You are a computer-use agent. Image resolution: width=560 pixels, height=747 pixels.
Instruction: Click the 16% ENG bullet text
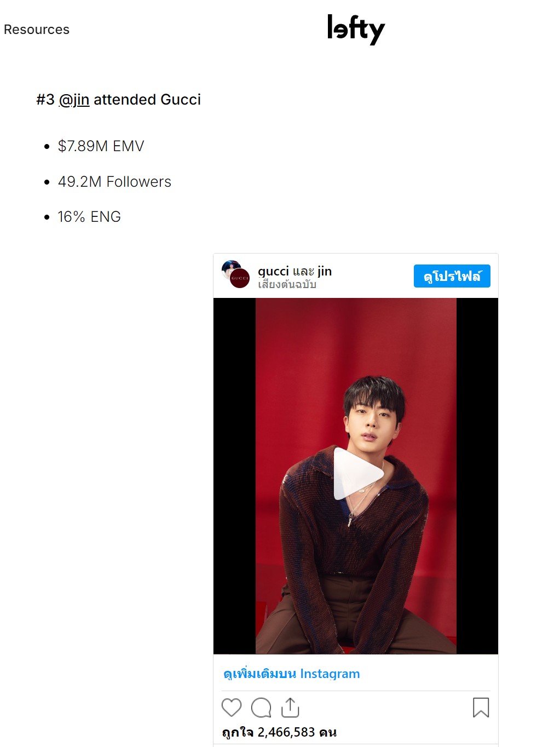tap(89, 217)
